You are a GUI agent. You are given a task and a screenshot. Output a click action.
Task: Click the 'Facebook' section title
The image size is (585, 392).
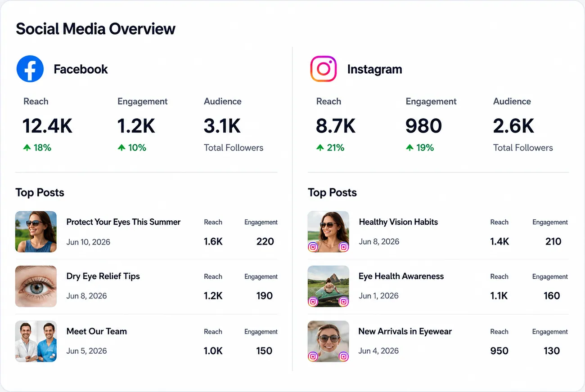(x=81, y=69)
